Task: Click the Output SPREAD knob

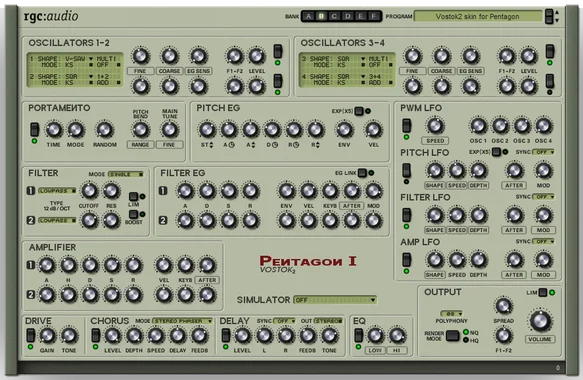Action: pyautogui.click(x=503, y=306)
